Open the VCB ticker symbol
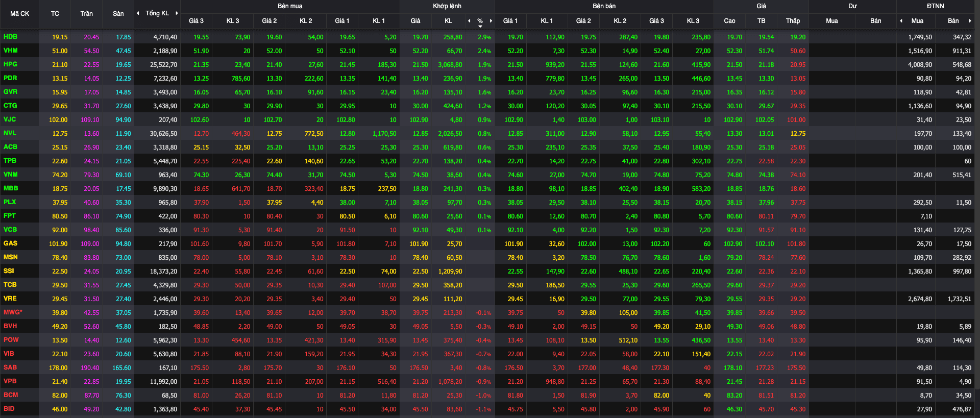 pyautogui.click(x=10, y=230)
